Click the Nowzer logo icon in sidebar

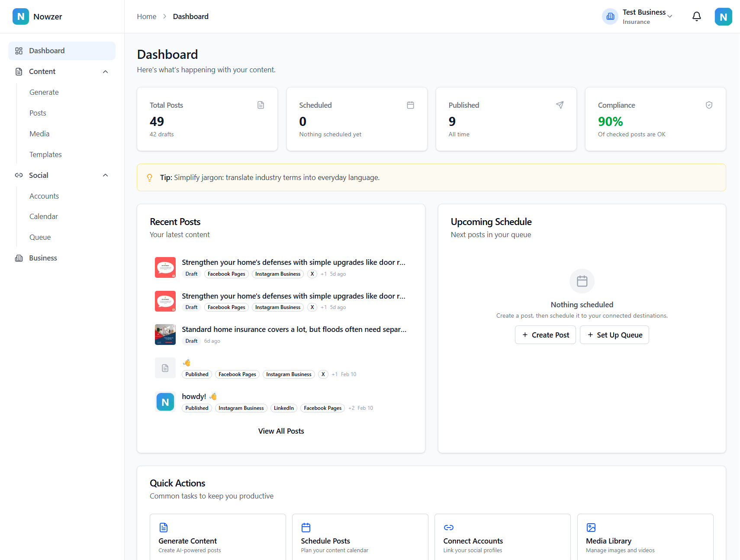tap(21, 16)
